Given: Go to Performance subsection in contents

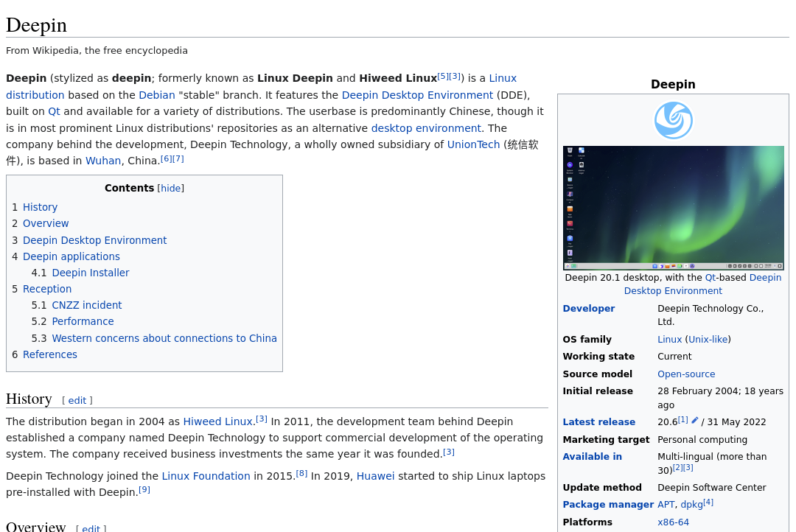Looking at the screenshot, I should click(83, 321).
